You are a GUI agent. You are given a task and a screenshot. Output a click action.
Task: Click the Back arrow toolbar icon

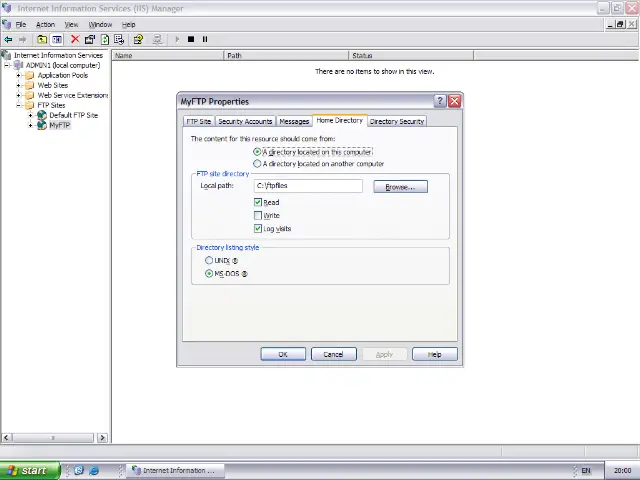(x=8, y=40)
